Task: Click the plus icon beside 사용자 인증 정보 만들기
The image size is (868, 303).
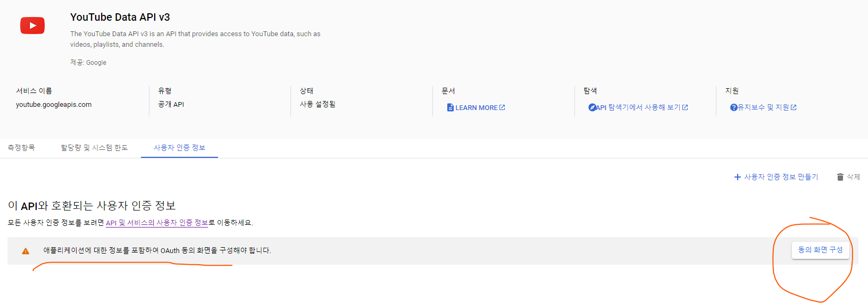Action: (x=738, y=177)
